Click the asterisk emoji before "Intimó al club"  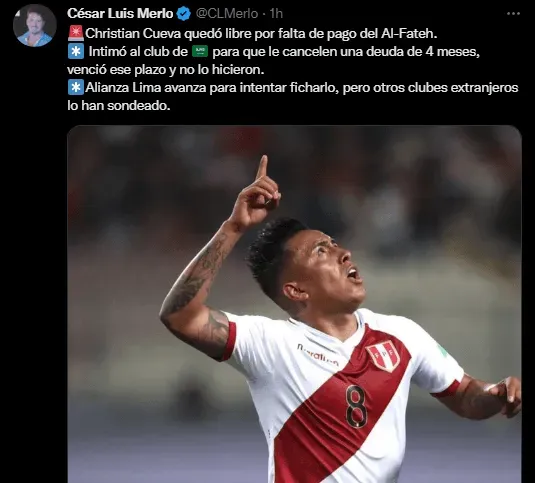[x=76, y=52]
